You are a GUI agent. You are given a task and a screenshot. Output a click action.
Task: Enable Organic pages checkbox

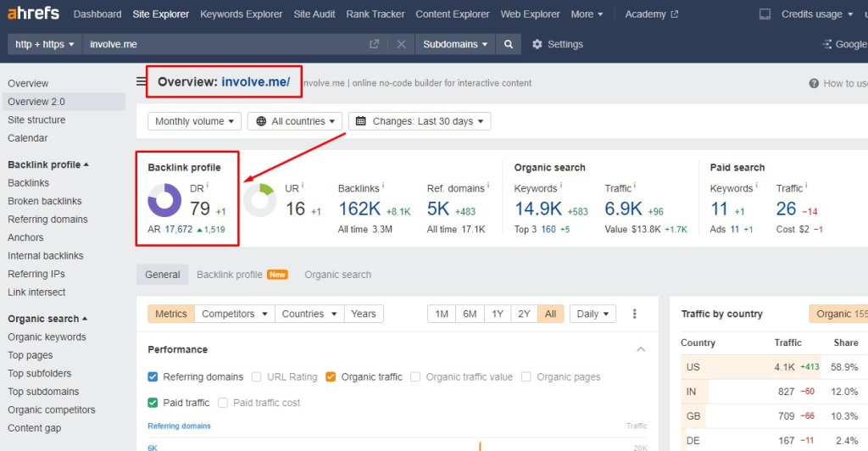(526, 377)
